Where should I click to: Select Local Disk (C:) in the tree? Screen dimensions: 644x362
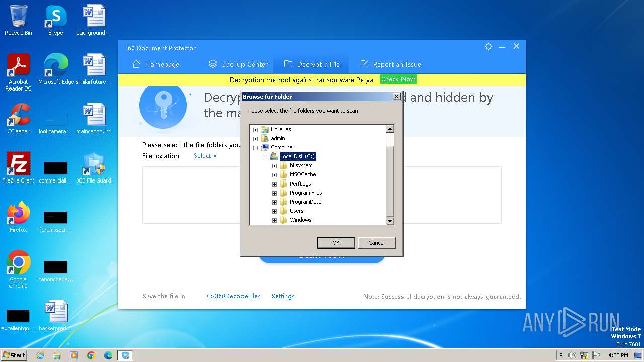coord(297,156)
